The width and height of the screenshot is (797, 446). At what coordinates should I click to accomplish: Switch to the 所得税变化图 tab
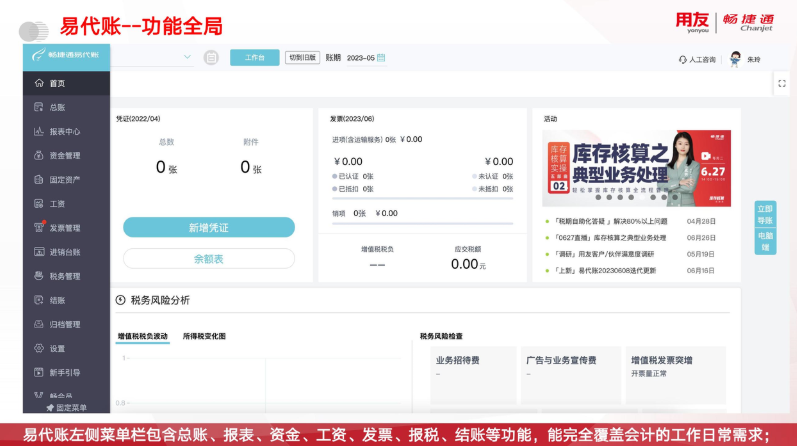pos(204,336)
